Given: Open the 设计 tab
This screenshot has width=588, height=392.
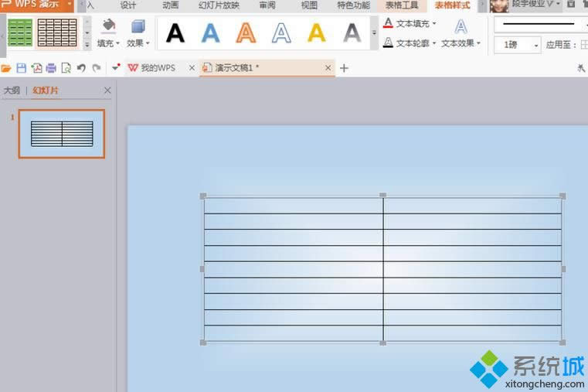Looking at the screenshot, I should point(127,5).
